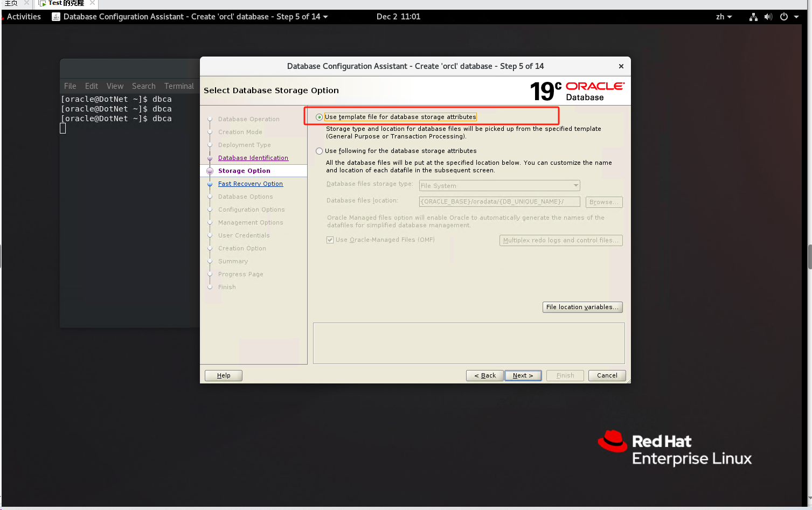Open the Fast Recovery Option step link

pos(251,184)
